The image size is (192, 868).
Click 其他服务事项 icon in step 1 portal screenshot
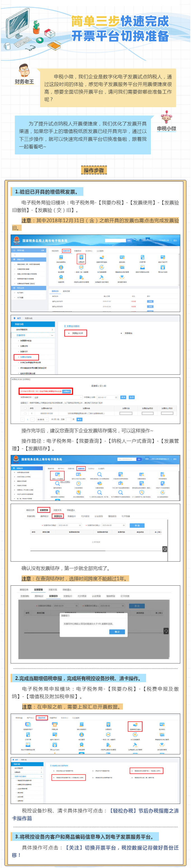point(122,277)
